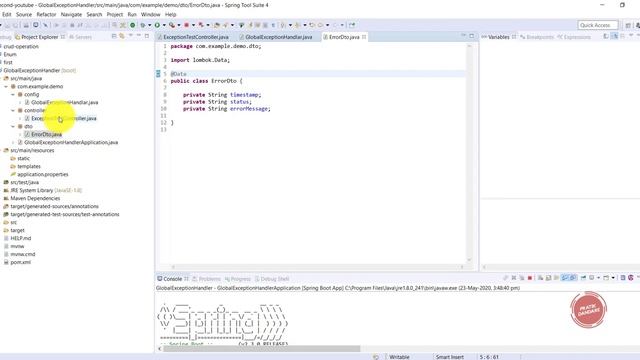The height and width of the screenshot is (360, 640).
Task: Click 'errorMessage' field name in code
Action: click(249, 109)
